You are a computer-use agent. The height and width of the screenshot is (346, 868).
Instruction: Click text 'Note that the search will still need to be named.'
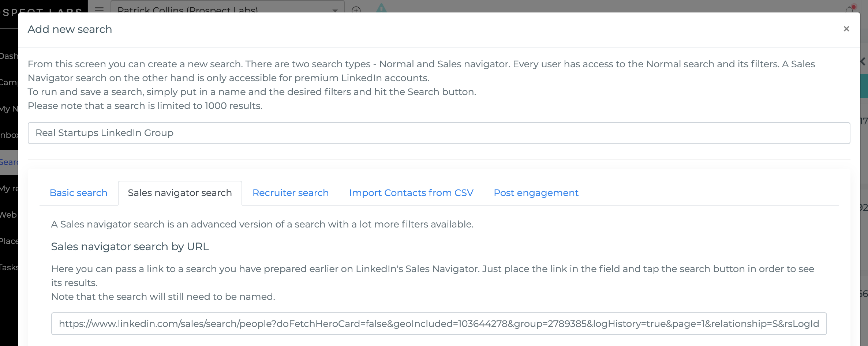(163, 297)
